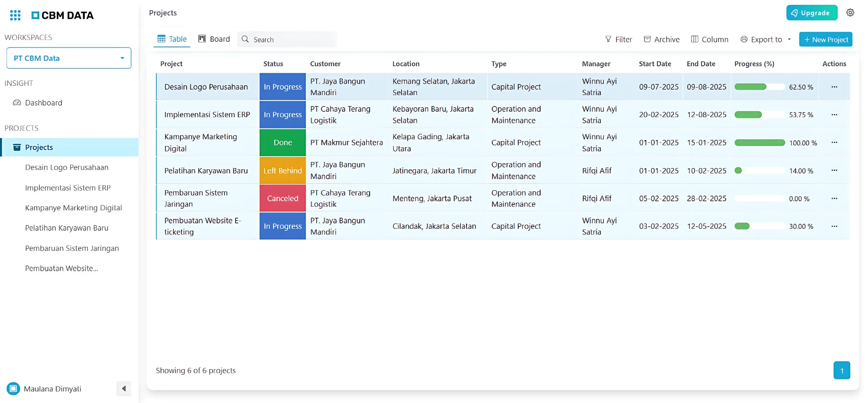868x403 pixels.
Task: Open Pelatihan Karyawan Baru in sidebar
Action: [x=67, y=228]
